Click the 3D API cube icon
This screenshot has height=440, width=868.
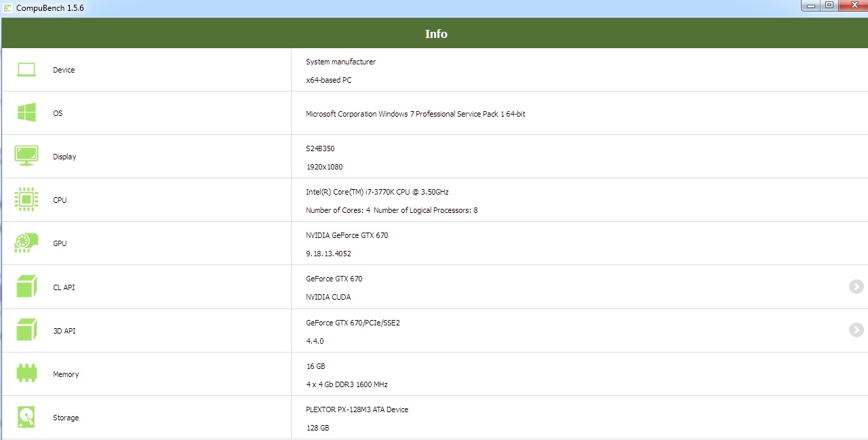click(26, 330)
